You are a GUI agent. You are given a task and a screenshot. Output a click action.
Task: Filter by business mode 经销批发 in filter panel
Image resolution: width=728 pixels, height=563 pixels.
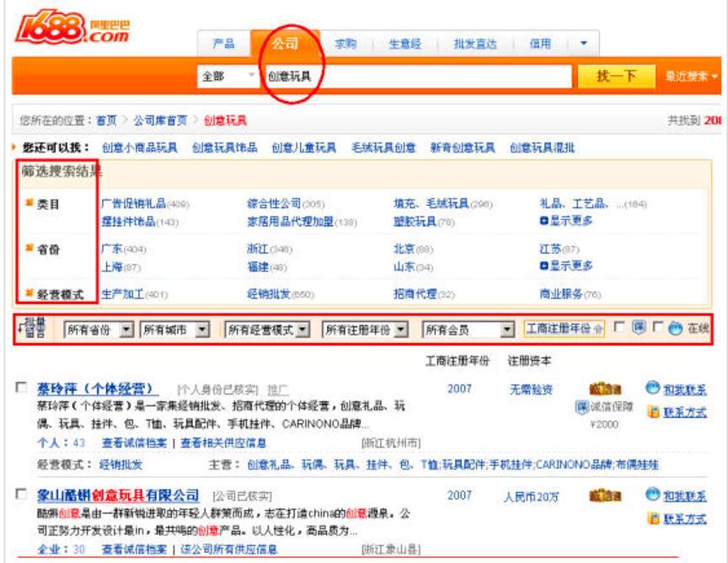pyautogui.click(x=268, y=293)
